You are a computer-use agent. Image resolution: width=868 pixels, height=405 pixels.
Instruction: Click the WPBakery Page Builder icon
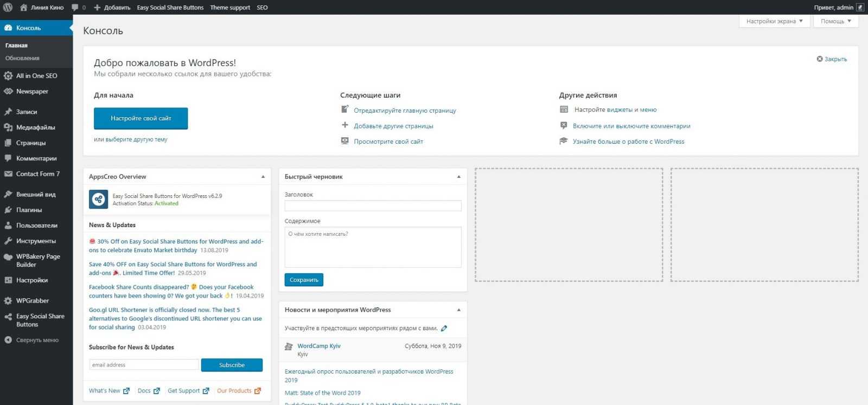tap(8, 258)
